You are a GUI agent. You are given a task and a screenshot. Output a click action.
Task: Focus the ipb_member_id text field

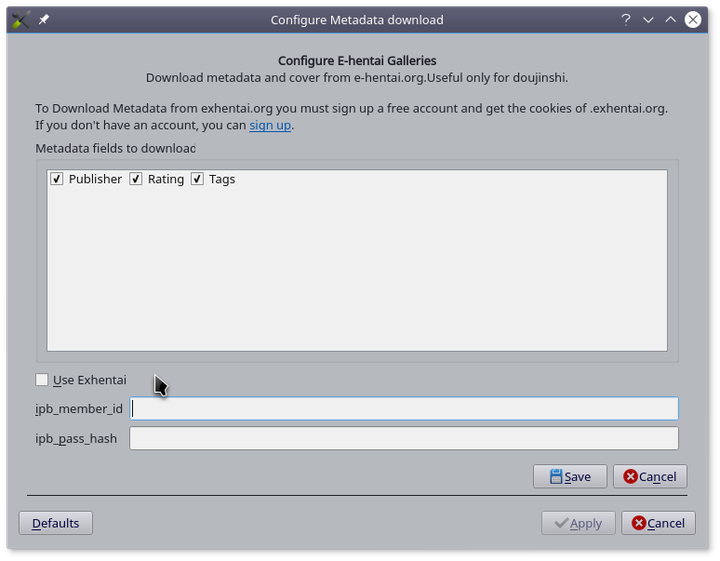[x=404, y=408]
